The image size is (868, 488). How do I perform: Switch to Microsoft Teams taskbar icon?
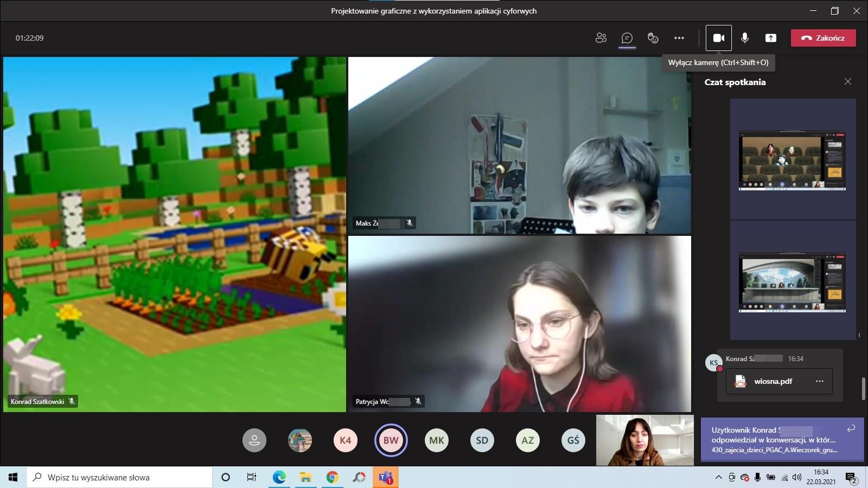click(x=386, y=477)
